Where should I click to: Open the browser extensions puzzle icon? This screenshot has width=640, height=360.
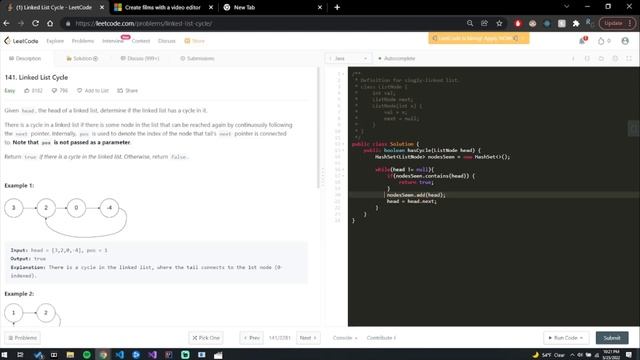tap(576, 23)
